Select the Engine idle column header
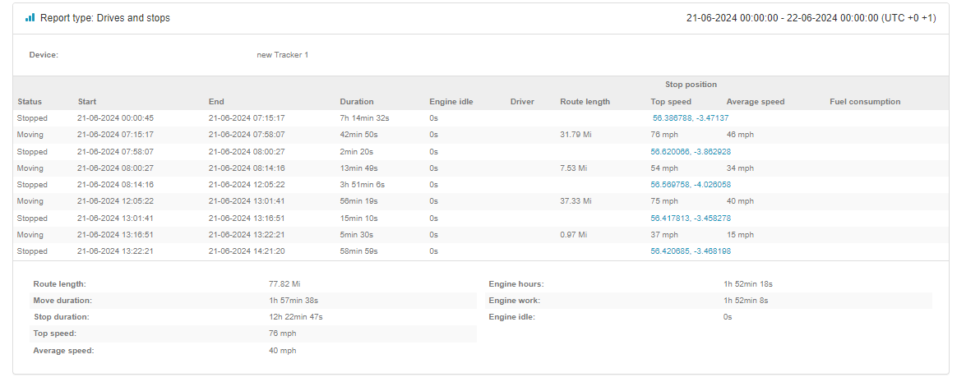Image resolution: width=980 pixels, height=391 pixels. click(451, 102)
